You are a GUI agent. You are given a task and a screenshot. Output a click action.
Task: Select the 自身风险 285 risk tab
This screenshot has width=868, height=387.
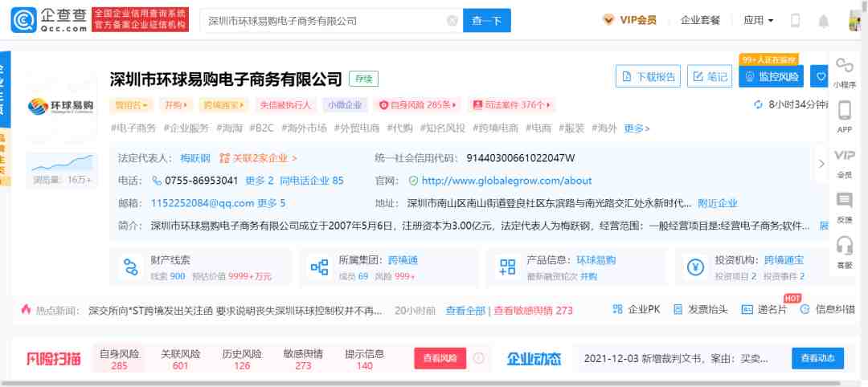(x=119, y=359)
